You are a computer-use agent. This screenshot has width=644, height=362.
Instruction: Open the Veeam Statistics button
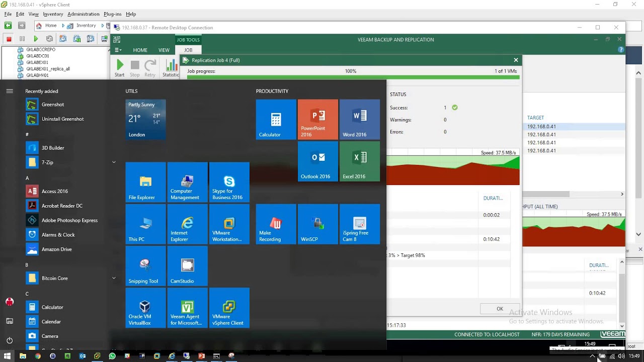click(171, 68)
